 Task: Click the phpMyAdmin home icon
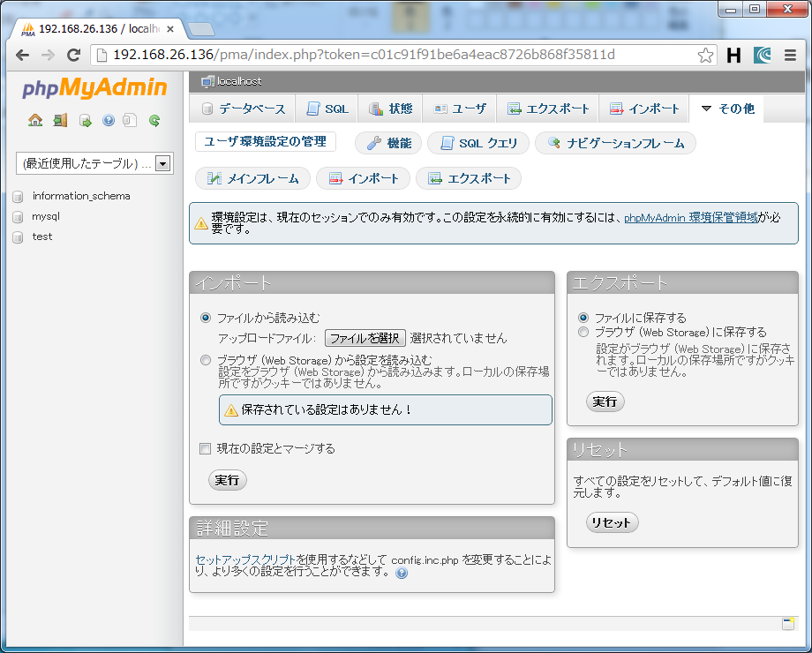(35, 120)
